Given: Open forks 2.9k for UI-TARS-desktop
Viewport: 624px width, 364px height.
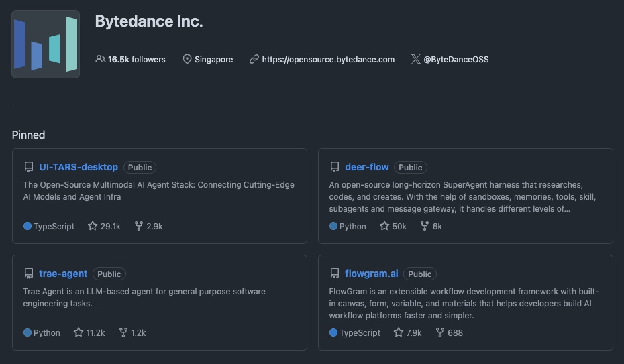Looking at the screenshot, I should (149, 226).
